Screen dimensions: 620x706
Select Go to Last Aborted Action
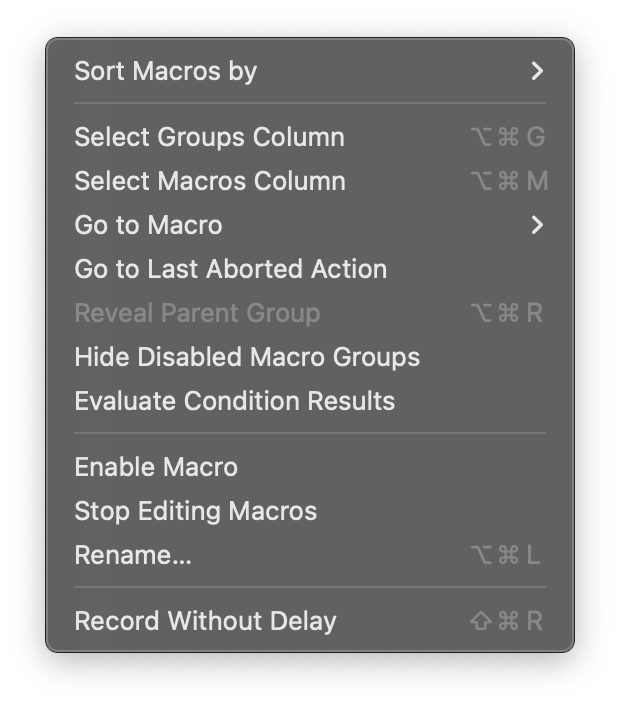pyautogui.click(x=230, y=269)
